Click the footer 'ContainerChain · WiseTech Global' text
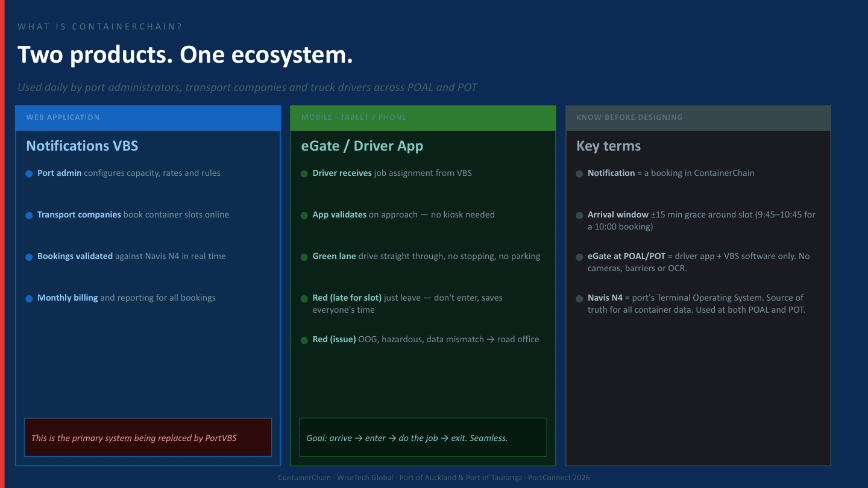 coord(433,478)
